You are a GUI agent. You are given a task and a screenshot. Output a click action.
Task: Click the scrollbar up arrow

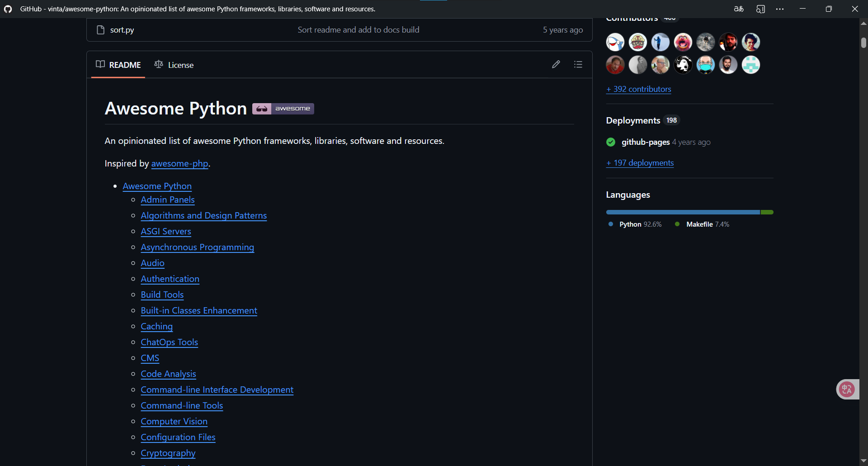point(863,23)
